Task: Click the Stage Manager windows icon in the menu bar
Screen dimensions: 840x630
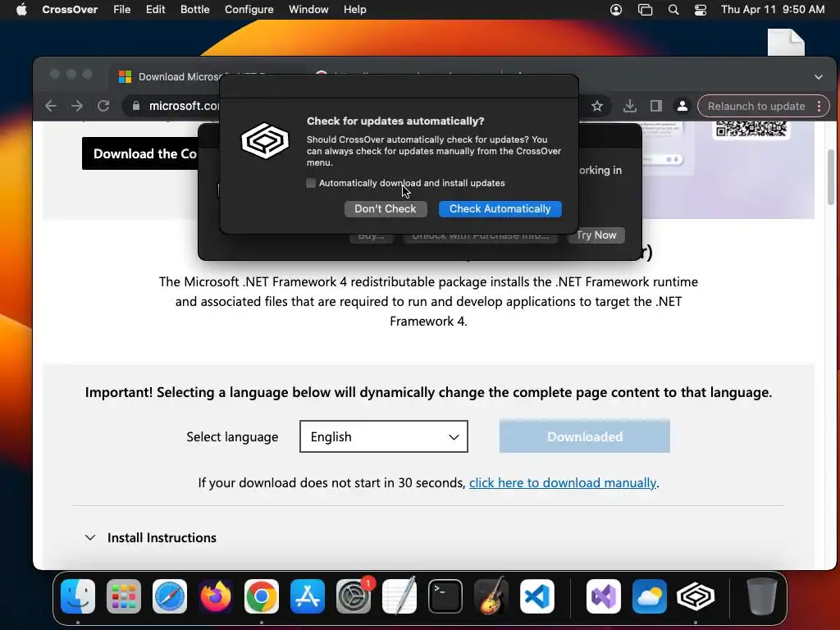Action: coord(645,10)
